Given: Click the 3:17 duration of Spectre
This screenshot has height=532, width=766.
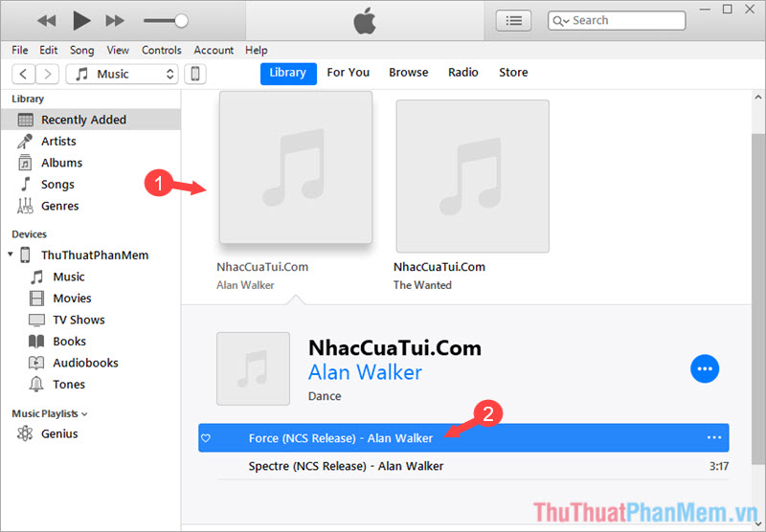Looking at the screenshot, I should (x=719, y=467).
